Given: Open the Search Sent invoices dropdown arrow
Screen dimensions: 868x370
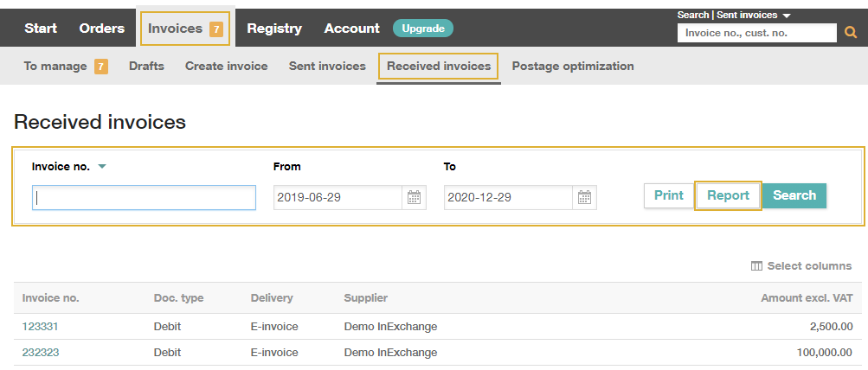Looking at the screenshot, I should click(x=786, y=16).
